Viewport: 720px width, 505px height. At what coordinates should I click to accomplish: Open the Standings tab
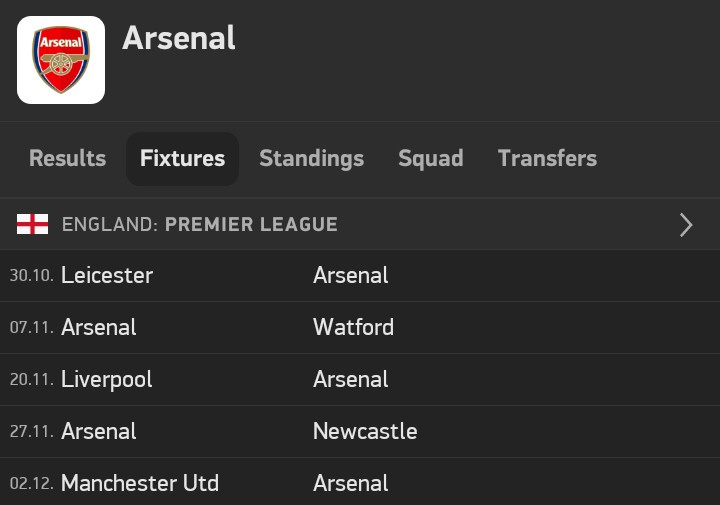(x=311, y=158)
